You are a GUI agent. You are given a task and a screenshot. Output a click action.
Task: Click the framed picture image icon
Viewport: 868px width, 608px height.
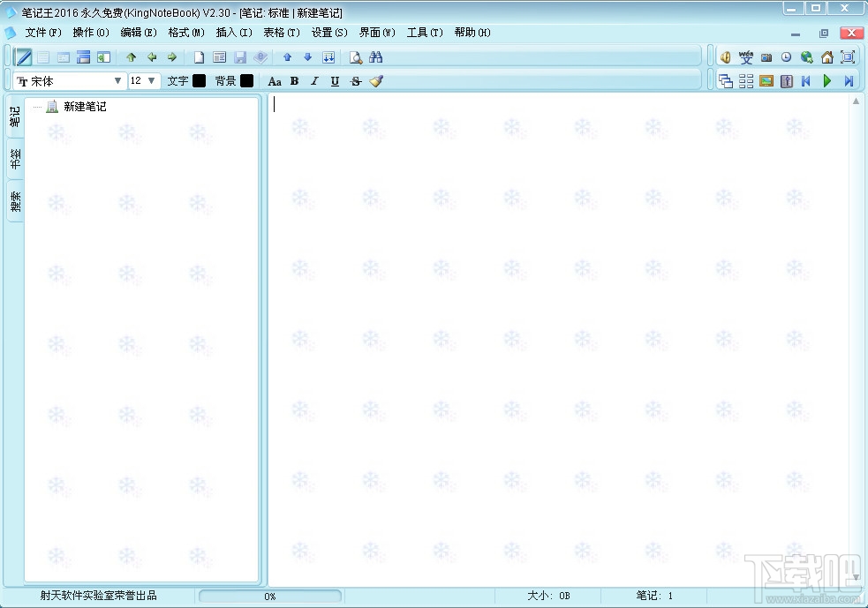pos(766,81)
